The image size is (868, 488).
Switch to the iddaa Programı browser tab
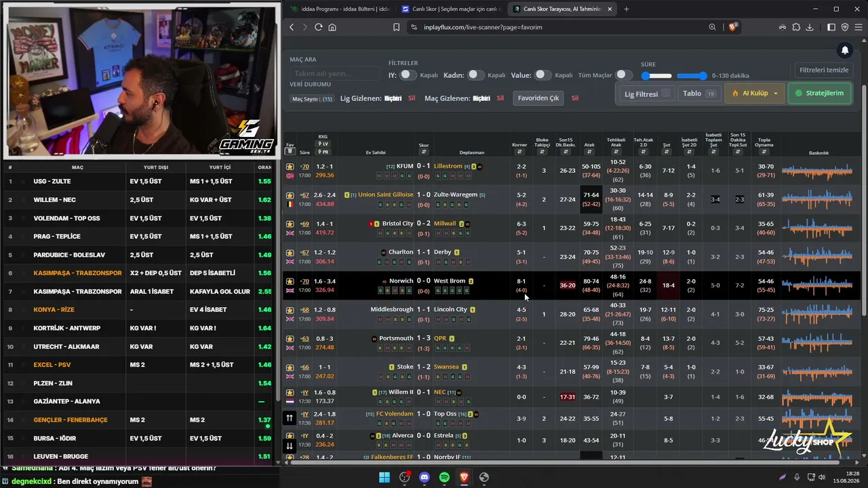click(340, 9)
